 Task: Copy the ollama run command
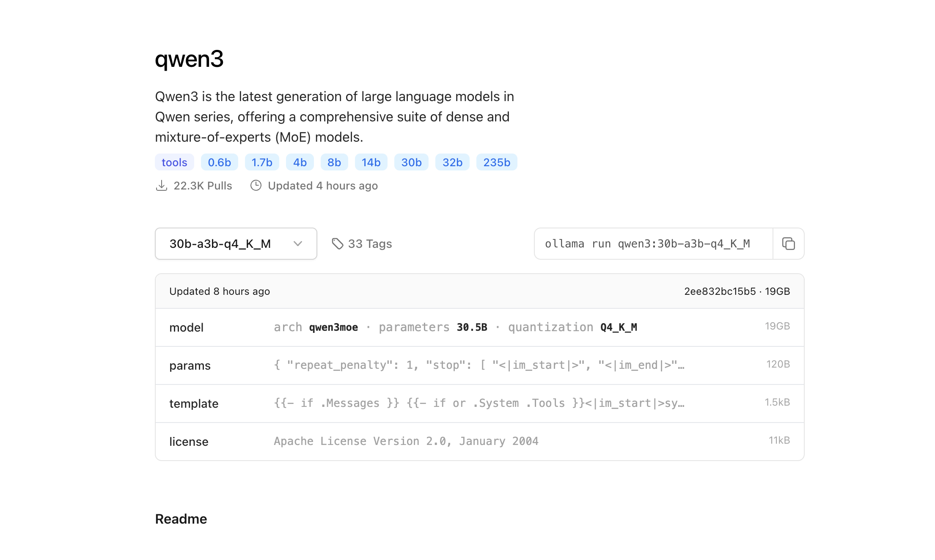click(788, 244)
